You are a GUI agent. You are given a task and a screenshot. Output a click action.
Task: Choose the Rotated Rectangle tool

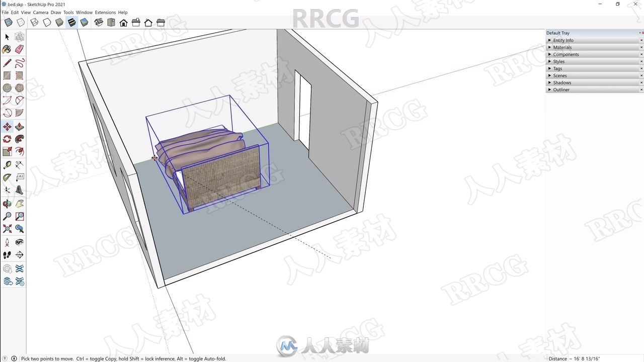(20, 75)
